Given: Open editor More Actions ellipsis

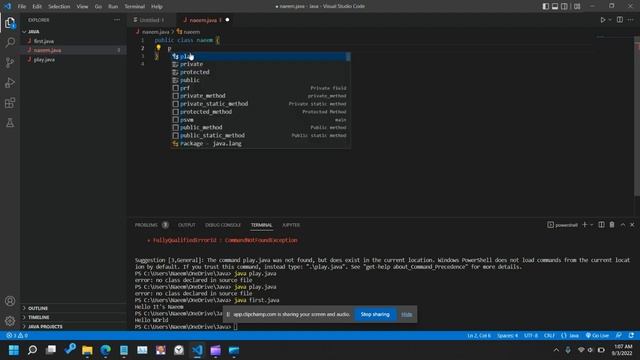Looking at the screenshot, I should pyautogui.click(x=631, y=20).
